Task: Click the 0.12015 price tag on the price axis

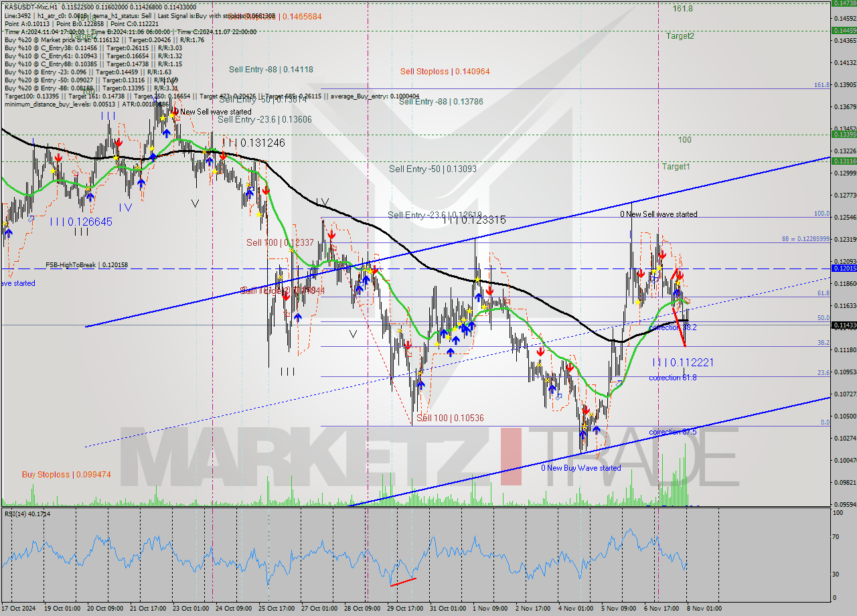Action: coord(843,268)
